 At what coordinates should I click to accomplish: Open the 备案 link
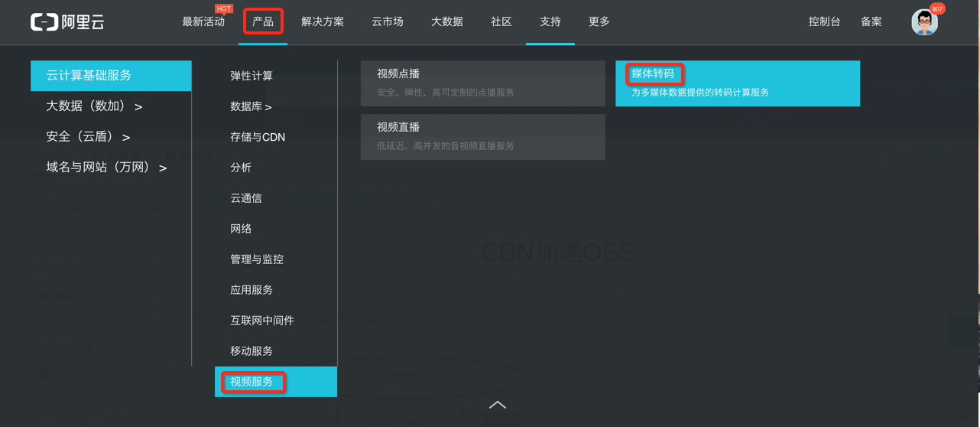click(871, 21)
